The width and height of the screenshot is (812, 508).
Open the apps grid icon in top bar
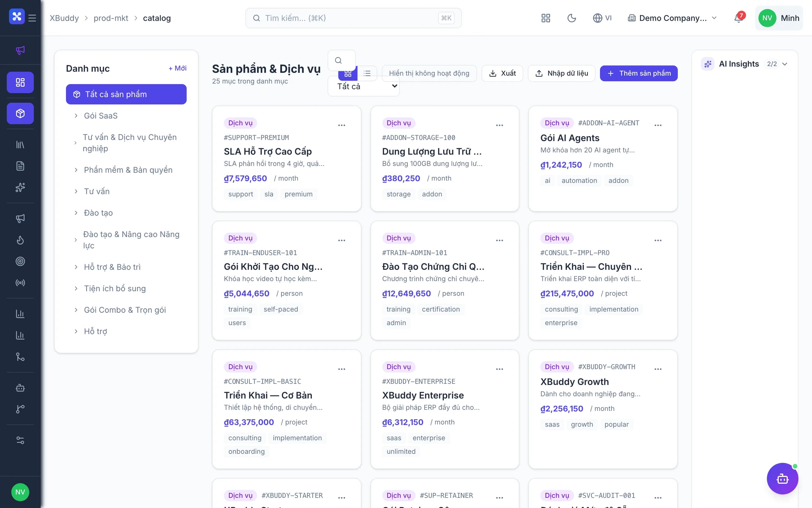tap(546, 18)
